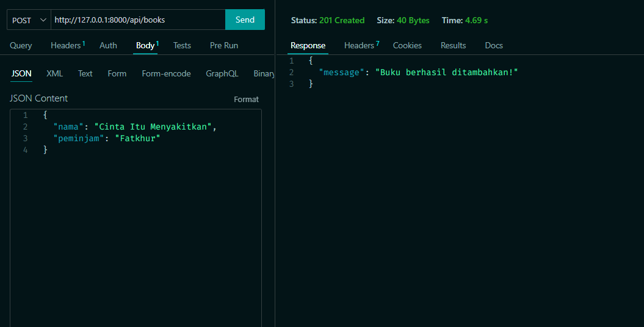The image size is (644, 327).
Task: View the Response tab
Action: 308,45
